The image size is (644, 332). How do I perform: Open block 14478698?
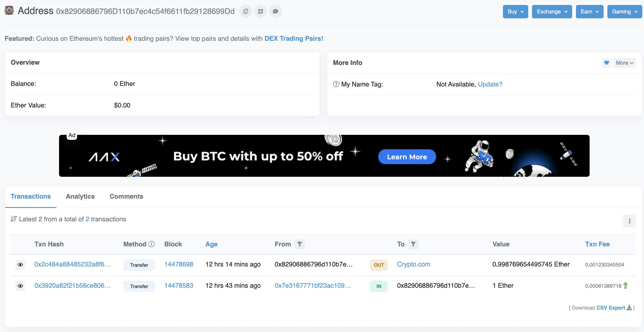coord(179,264)
